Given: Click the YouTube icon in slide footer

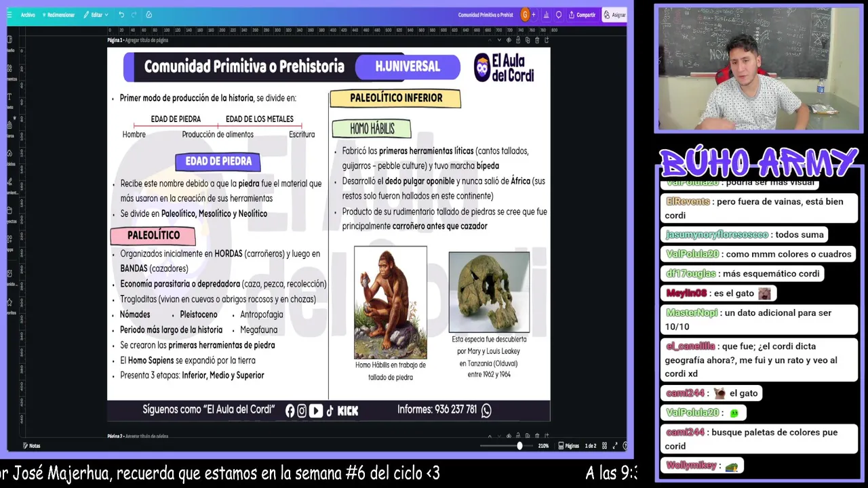Looking at the screenshot, I should 316,410.
